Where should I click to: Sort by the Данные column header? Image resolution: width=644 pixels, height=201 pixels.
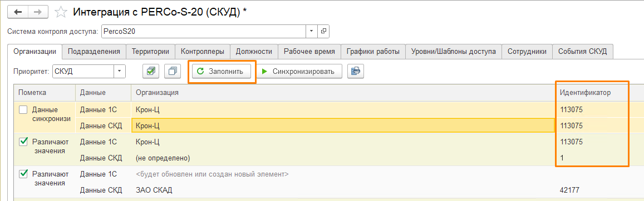tap(103, 93)
